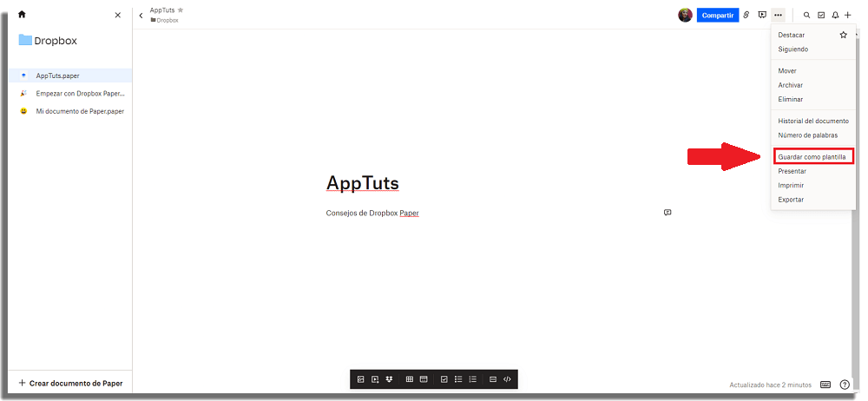Image resolution: width=868 pixels, height=401 pixels.
Task: Click Crear documento de Paper
Action: [70, 384]
